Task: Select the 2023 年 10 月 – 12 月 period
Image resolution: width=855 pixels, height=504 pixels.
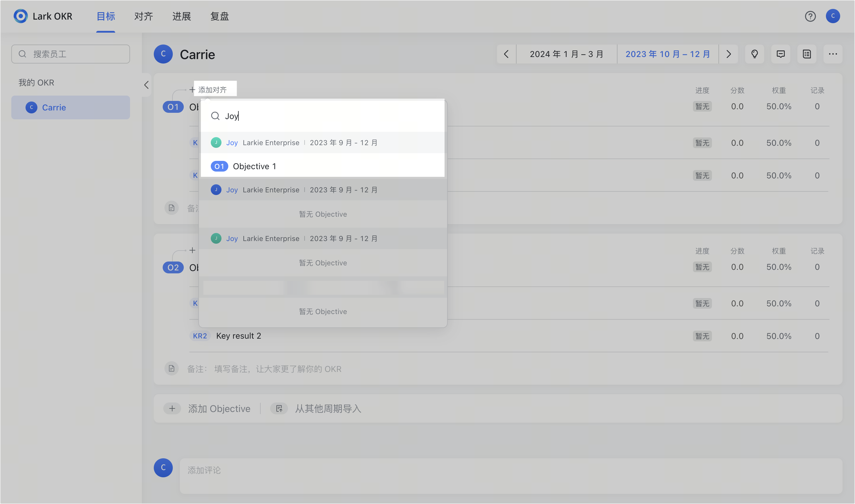Action: tap(667, 54)
